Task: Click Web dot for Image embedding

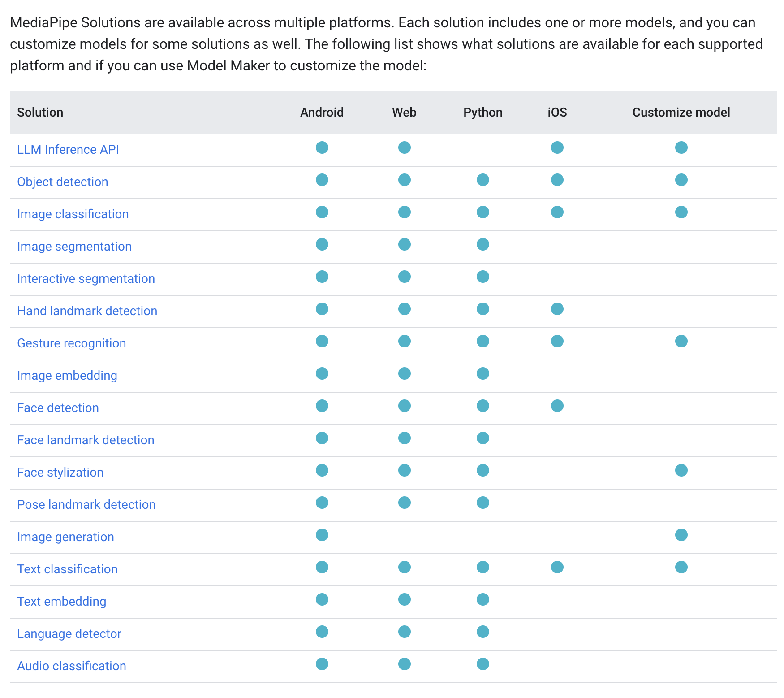Action: pos(405,373)
